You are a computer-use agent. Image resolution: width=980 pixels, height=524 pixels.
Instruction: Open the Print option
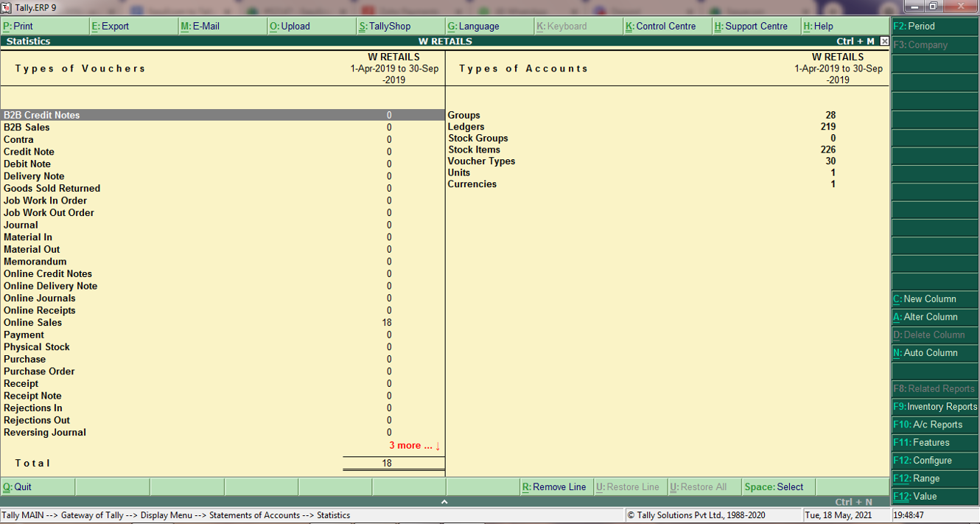pyautogui.click(x=44, y=26)
